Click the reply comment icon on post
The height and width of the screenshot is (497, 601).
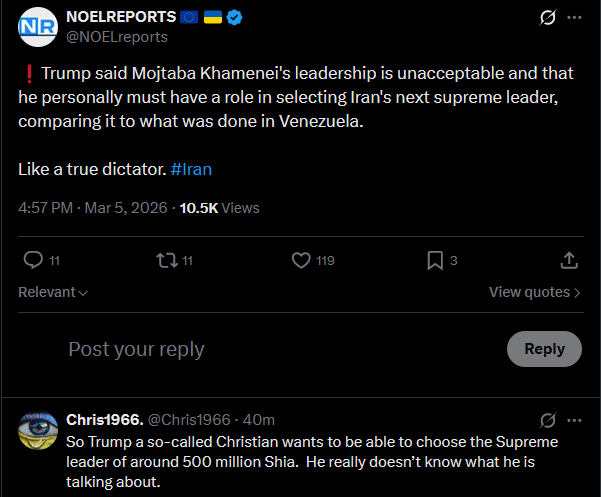click(x=34, y=260)
